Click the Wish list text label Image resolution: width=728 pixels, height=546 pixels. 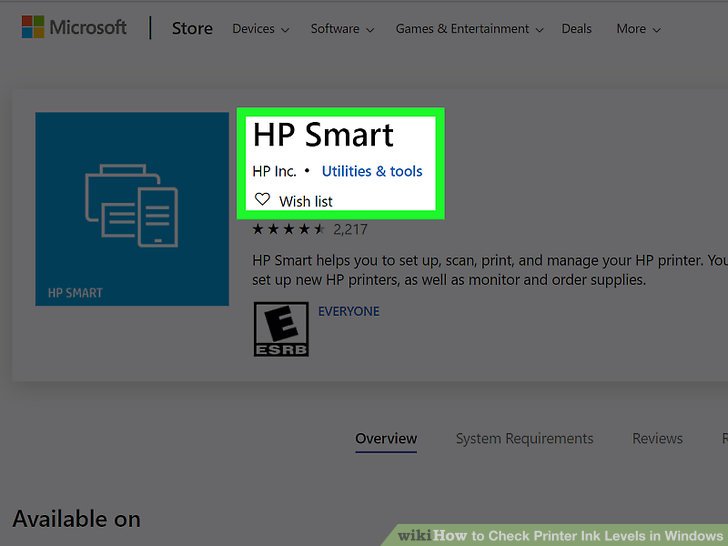[x=306, y=202]
